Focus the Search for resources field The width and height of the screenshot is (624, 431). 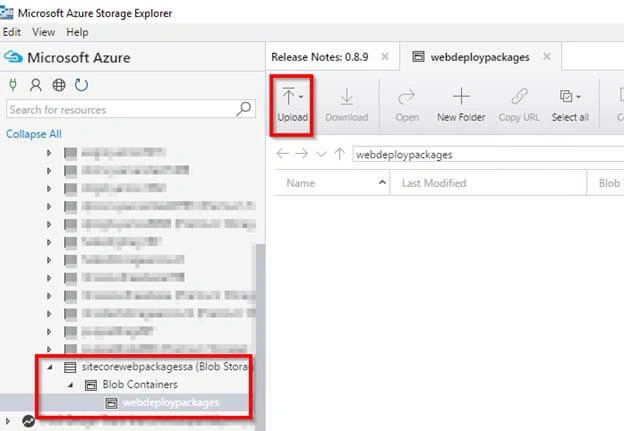click(x=131, y=109)
